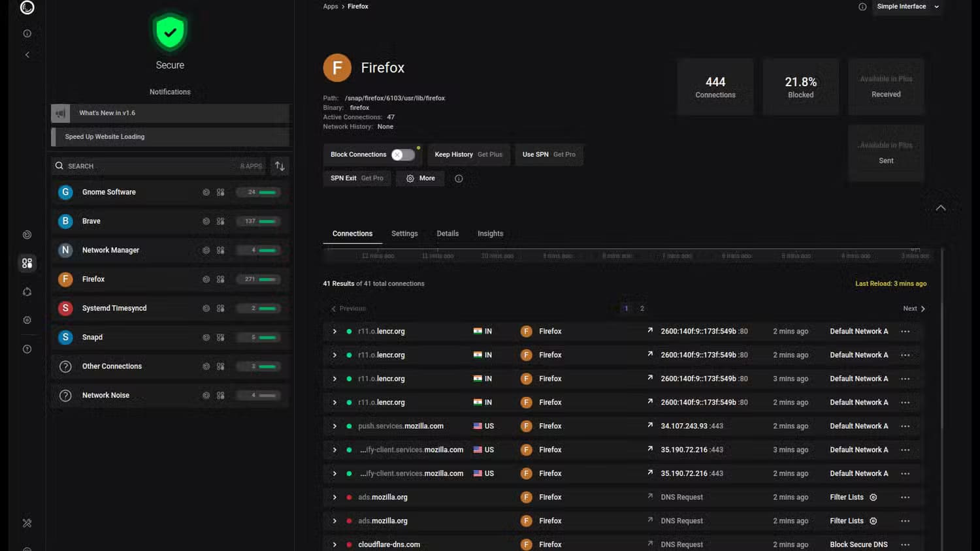Viewport: 980px width, 551px height.
Task: Click the 34.107.243.93 IP address
Action: pos(684,426)
